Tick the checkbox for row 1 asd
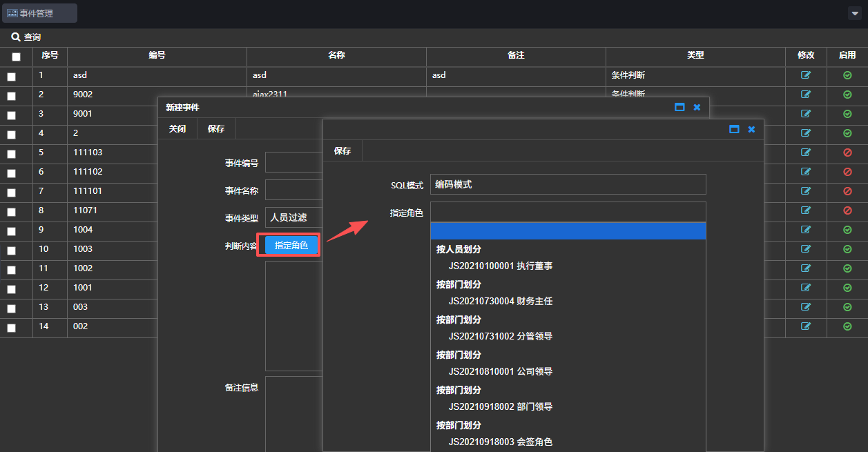This screenshot has height=452, width=868. [x=11, y=77]
